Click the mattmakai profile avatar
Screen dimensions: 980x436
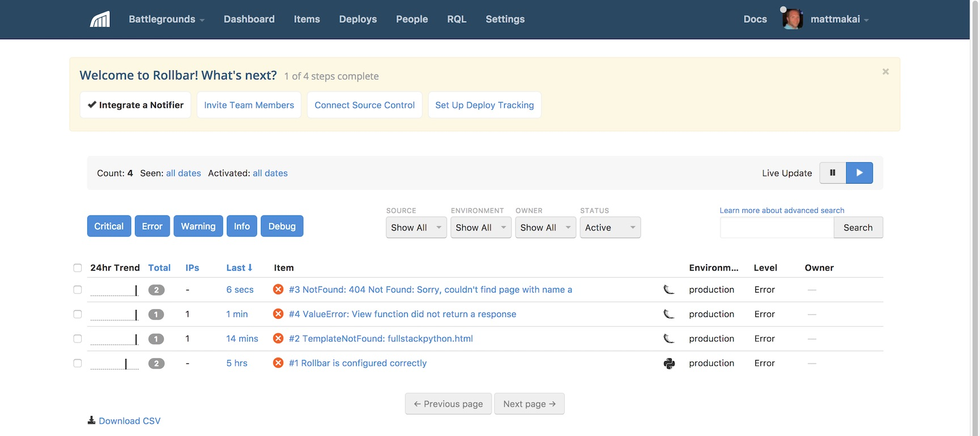point(792,19)
